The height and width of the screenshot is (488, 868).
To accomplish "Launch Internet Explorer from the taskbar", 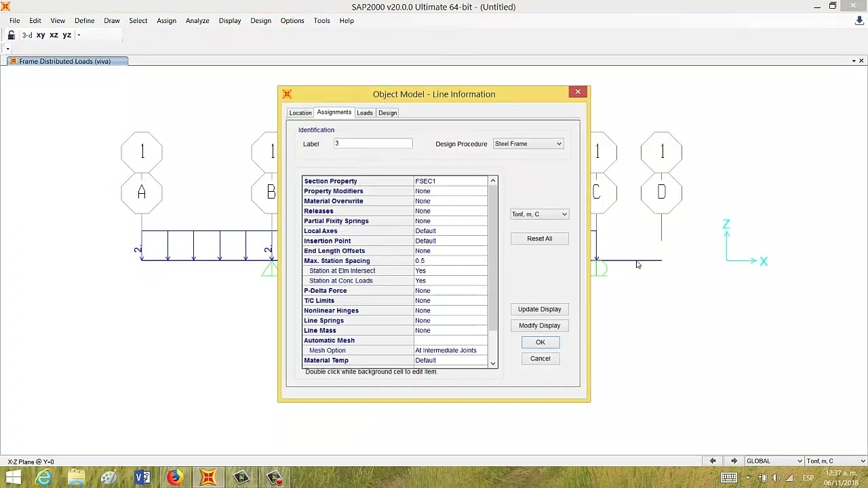I will pos(43,478).
